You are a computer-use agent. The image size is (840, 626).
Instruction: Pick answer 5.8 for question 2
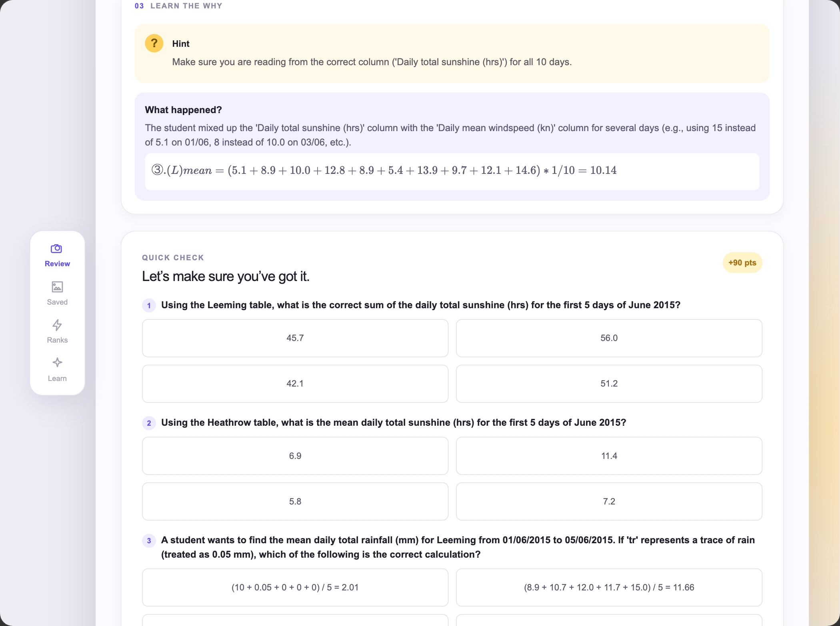pos(295,501)
